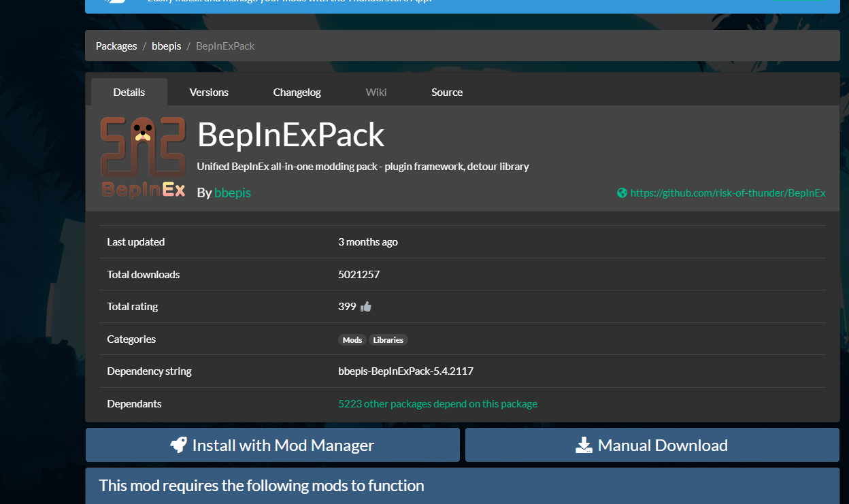Viewport: 849px width, 504px height.
Task: Open the Source tab
Action: pyautogui.click(x=447, y=93)
